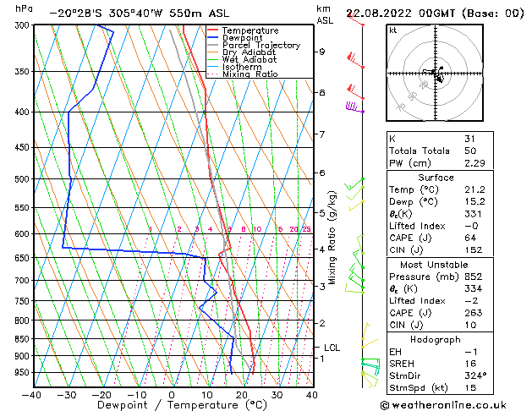This screenshot has height=411, width=532.
Task: Click the LCL marker label
Action: click(332, 348)
